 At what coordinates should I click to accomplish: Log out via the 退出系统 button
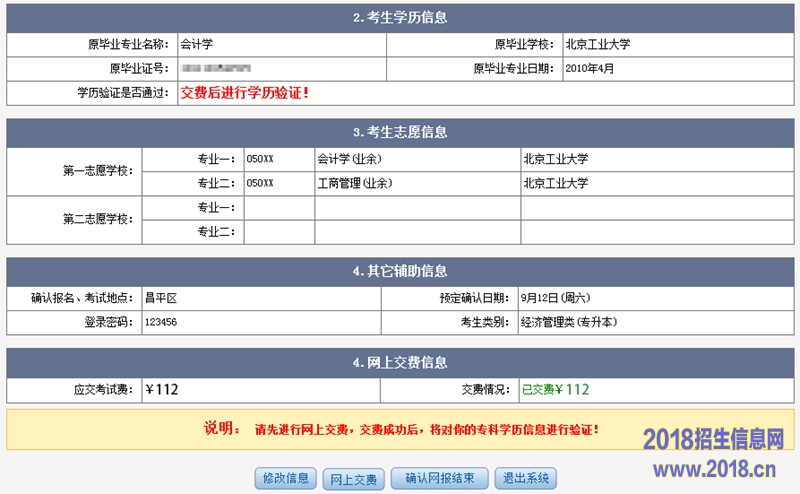pos(525,478)
